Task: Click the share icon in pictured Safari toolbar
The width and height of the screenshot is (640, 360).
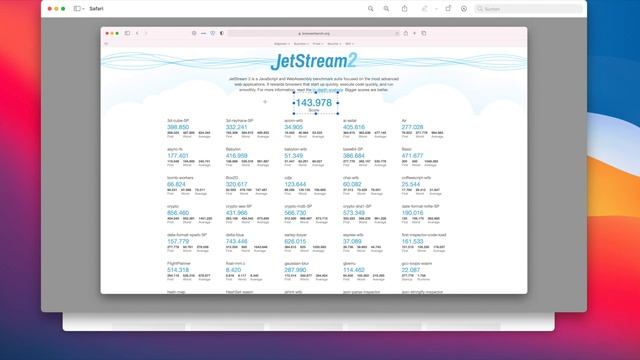Action: [406, 33]
